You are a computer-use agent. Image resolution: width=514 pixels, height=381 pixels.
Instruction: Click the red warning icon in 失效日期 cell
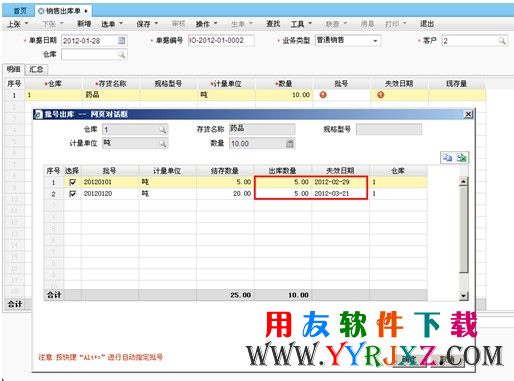point(380,95)
